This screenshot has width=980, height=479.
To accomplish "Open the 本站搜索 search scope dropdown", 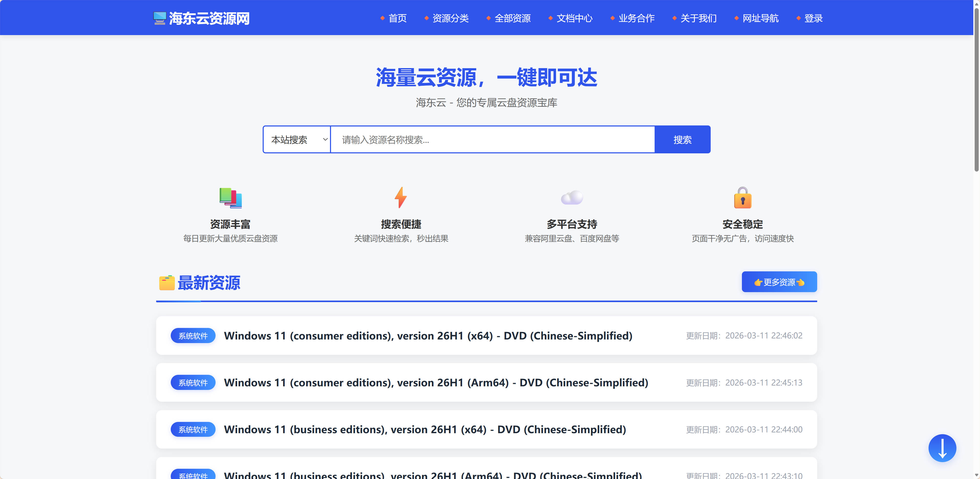I will (297, 140).
